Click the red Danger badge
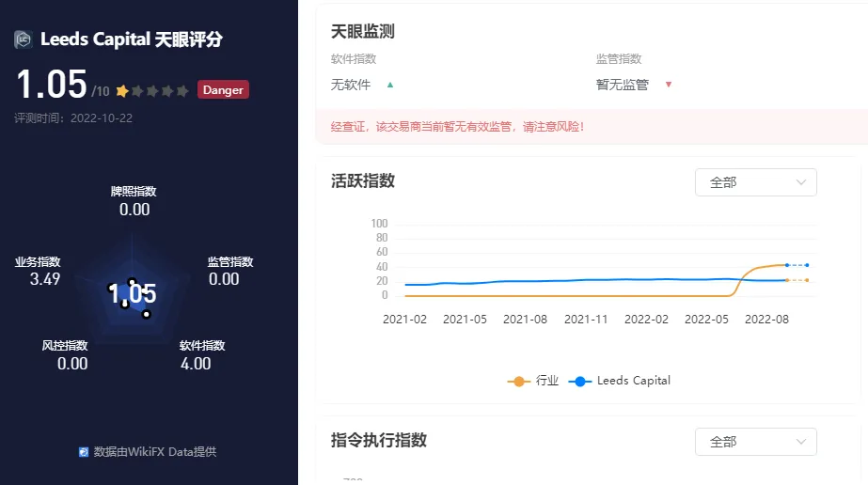Screen dimensions: 868x485 point(223,89)
